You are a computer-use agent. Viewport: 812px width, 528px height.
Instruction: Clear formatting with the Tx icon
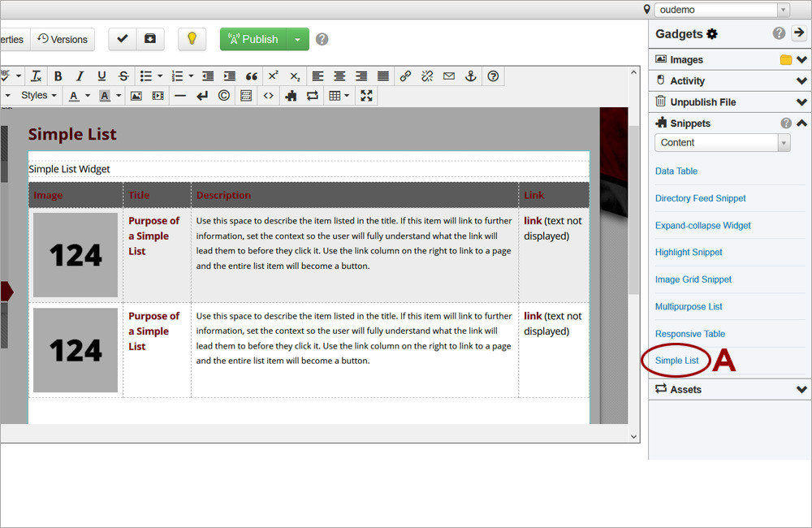(36, 76)
